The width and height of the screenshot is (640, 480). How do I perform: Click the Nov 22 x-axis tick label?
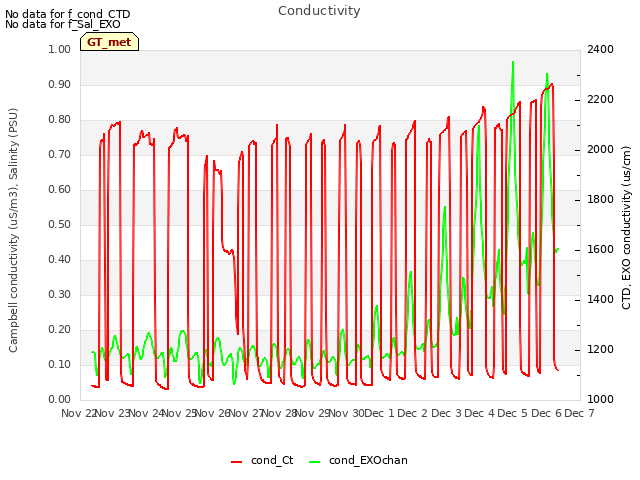click(78, 413)
